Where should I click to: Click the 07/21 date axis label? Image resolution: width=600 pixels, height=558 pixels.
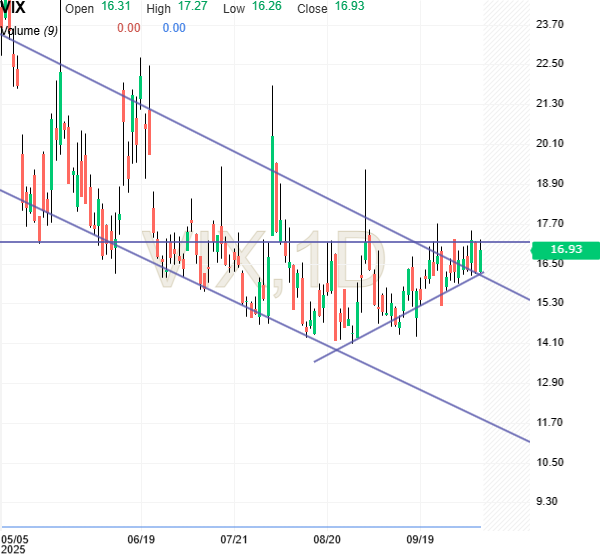pos(233,539)
